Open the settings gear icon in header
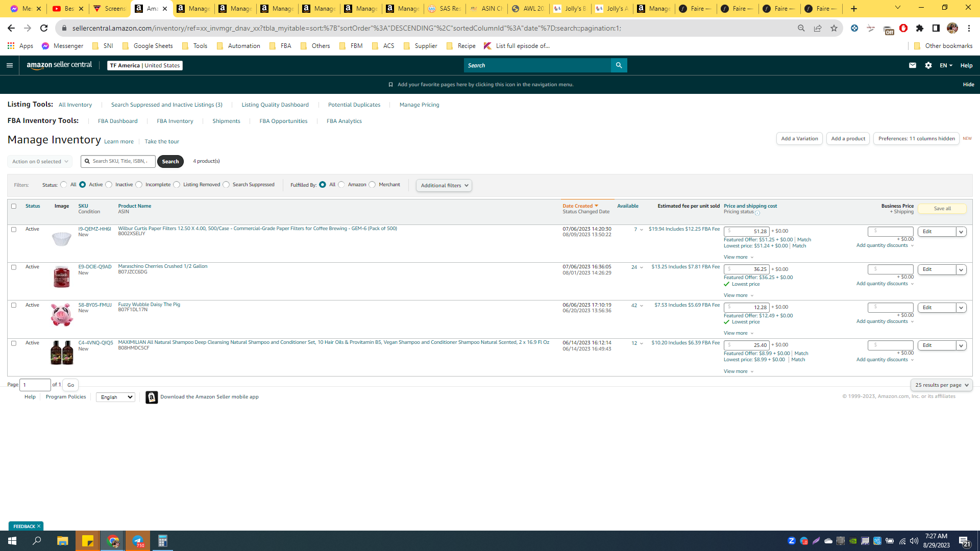This screenshot has height=551, width=980. tap(928, 65)
